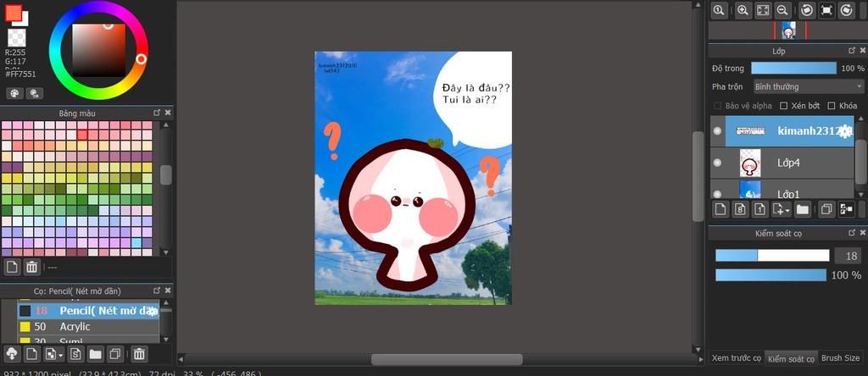
Task: Open the color palette icon under the hex code
Action: pyautogui.click(x=15, y=93)
